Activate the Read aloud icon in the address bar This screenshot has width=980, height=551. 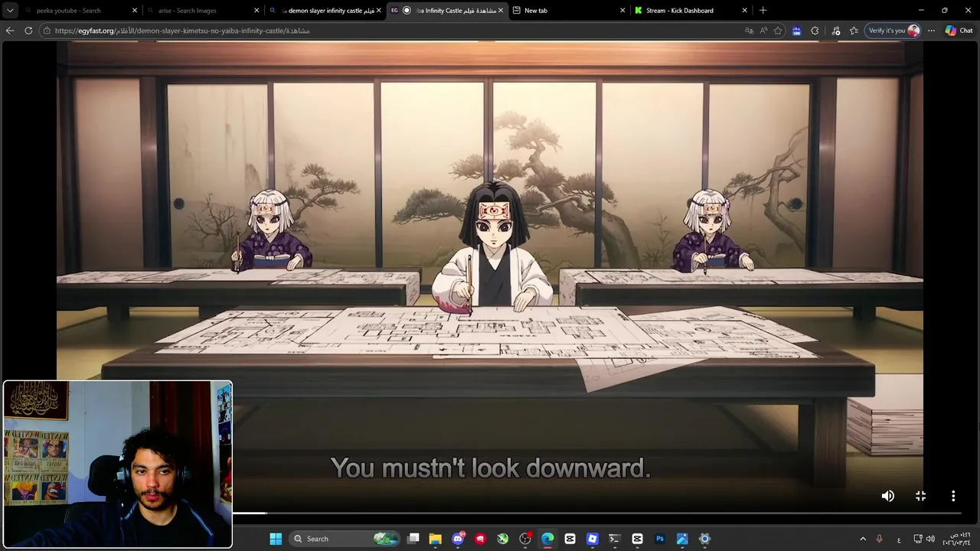click(763, 31)
